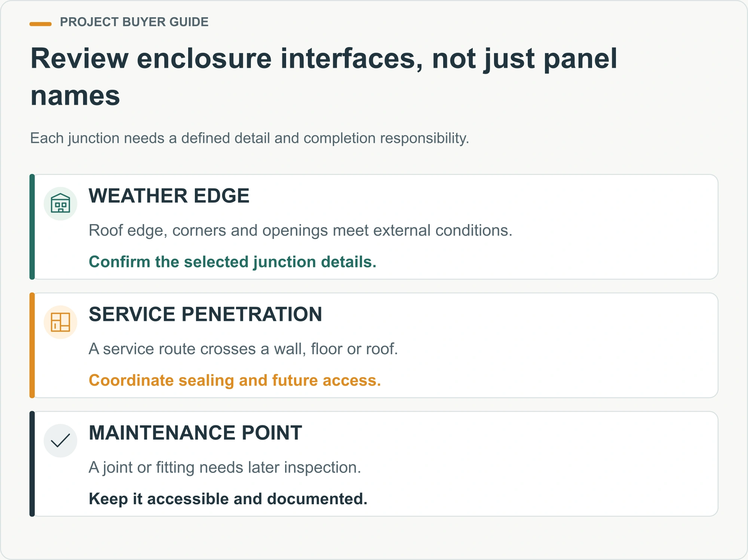Click the building icon beside Weather Edge
This screenshot has height=560, width=748.
coord(61,204)
